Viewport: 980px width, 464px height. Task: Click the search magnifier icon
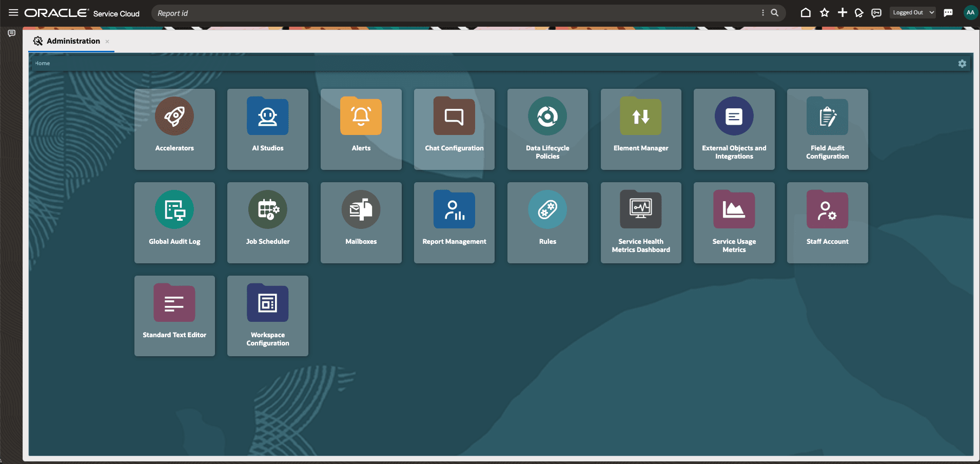pyautogui.click(x=775, y=13)
